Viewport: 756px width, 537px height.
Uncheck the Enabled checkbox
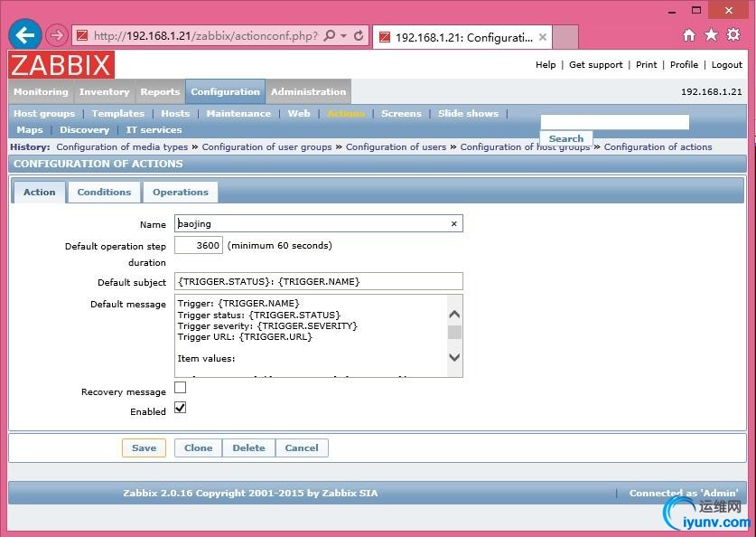(180, 408)
